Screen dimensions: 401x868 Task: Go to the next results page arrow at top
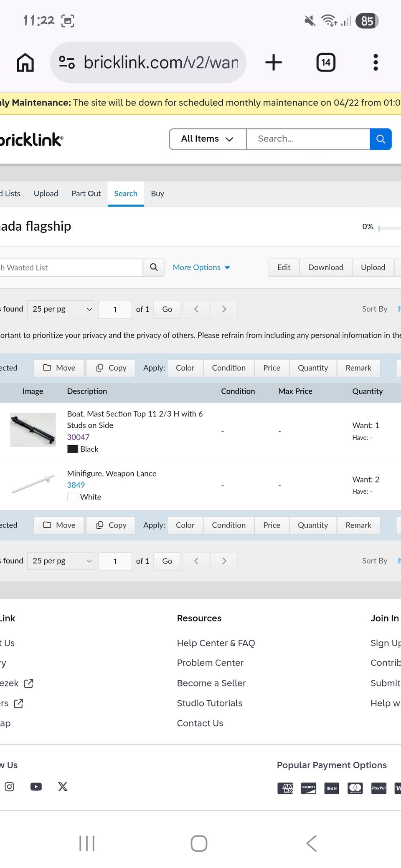[224, 309]
